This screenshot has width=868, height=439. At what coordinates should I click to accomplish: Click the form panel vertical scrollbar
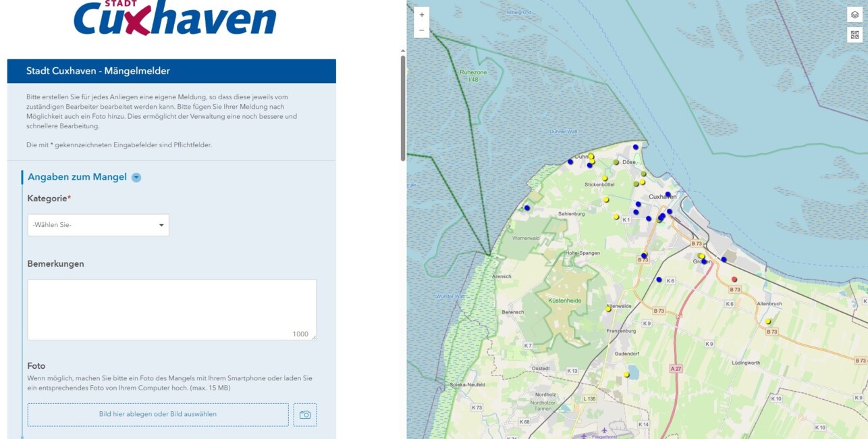coord(404,108)
